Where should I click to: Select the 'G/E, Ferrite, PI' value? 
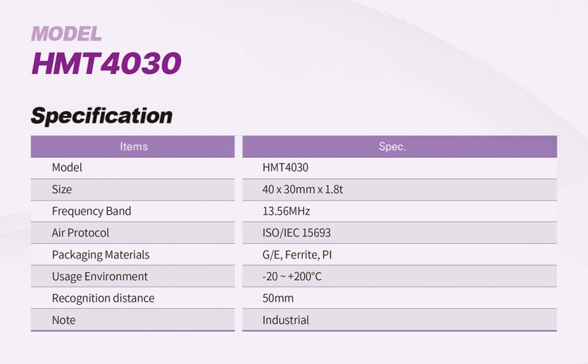(297, 255)
